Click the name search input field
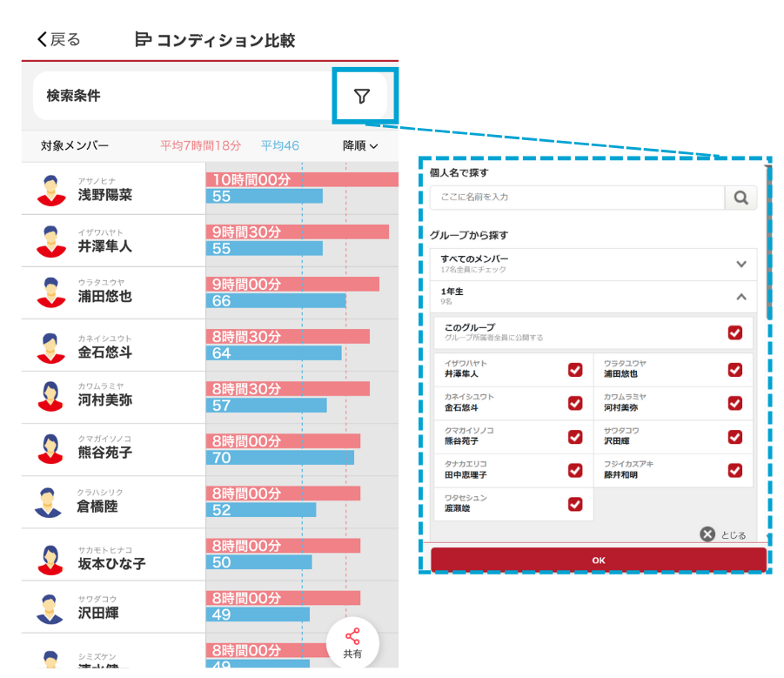 pyautogui.click(x=577, y=198)
